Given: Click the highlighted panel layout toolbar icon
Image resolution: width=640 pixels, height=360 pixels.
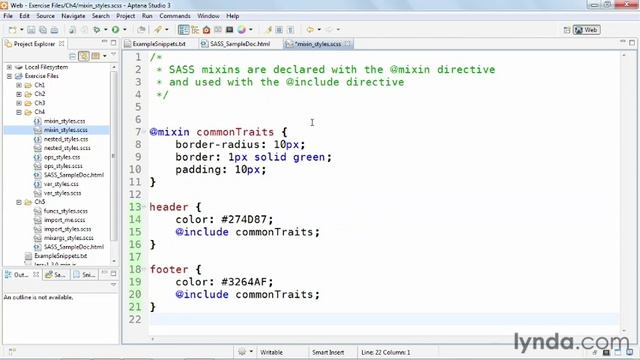Looking at the screenshot, I should [x=183, y=29].
